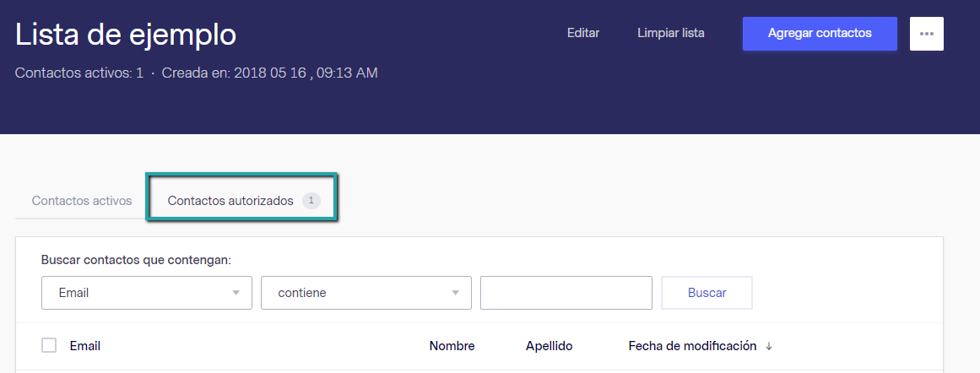Open the contiene condition dropdown
This screenshot has height=373, width=980.
365,293
